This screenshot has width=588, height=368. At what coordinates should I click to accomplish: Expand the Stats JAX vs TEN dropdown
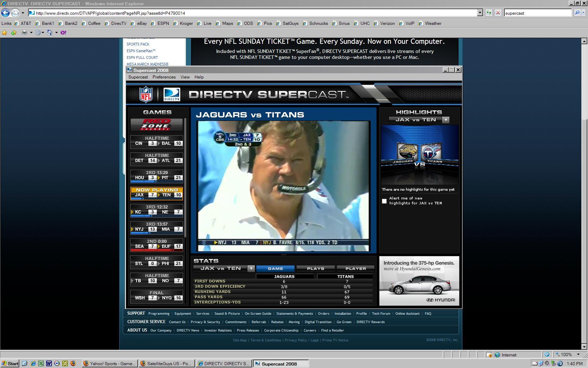tap(251, 268)
